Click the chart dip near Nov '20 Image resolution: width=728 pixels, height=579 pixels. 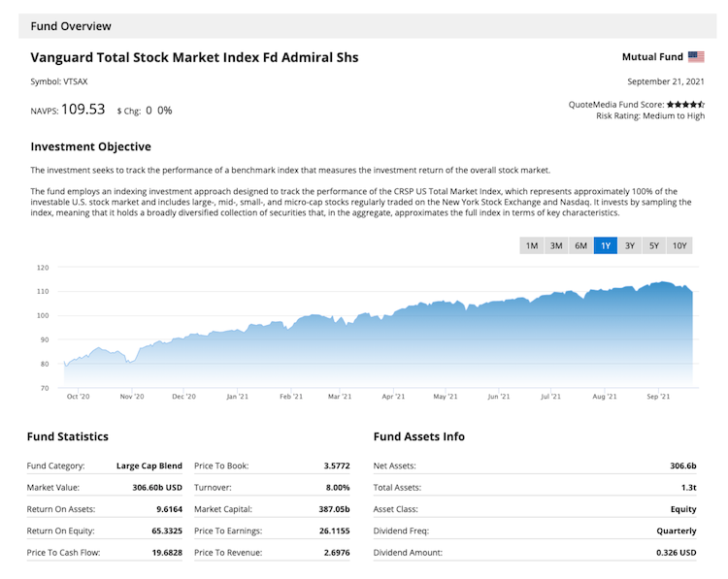(129, 363)
